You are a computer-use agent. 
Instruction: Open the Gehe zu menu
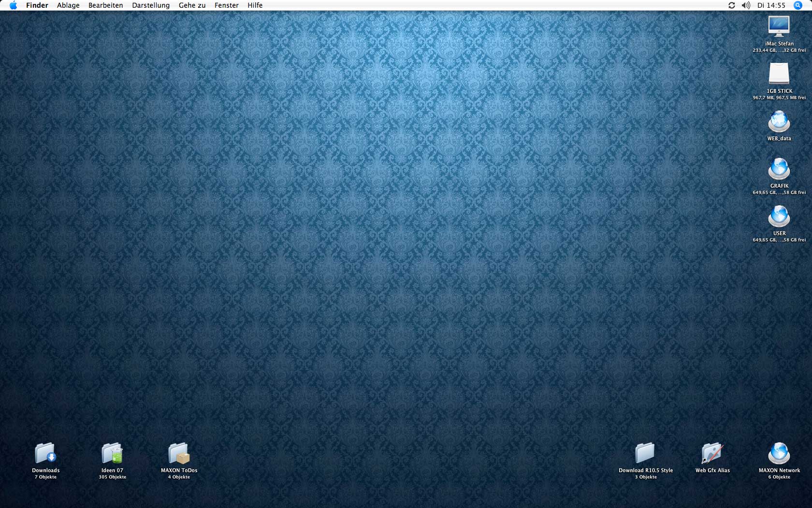tap(192, 5)
